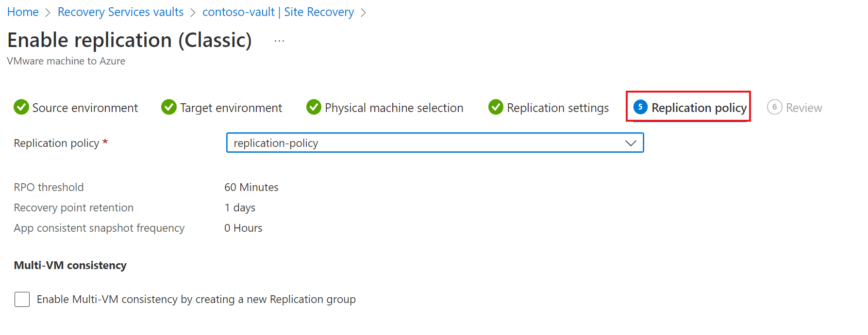Select the Replication policy step tab
This screenshot has height=335, width=868.
pyautogui.click(x=699, y=108)
